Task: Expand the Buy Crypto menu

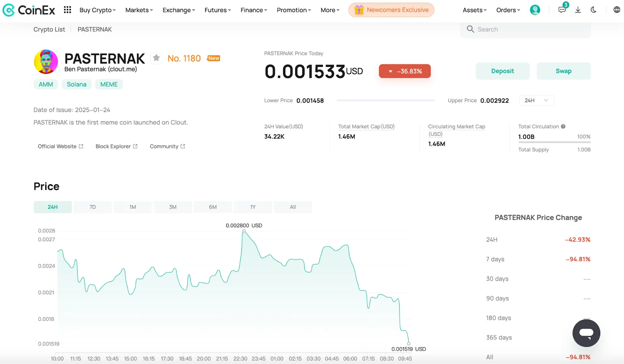Action: pos(97,10)
